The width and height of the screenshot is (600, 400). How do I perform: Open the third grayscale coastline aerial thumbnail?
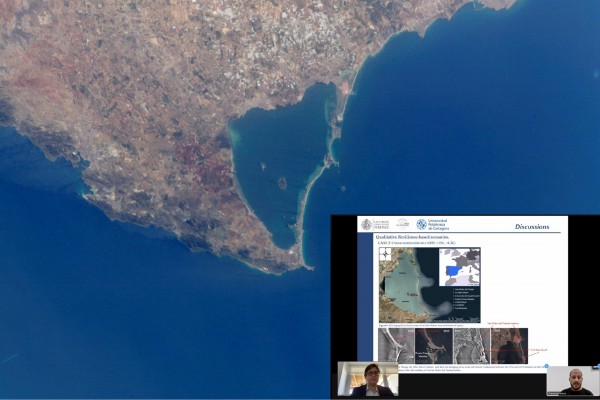coord(471,346)
